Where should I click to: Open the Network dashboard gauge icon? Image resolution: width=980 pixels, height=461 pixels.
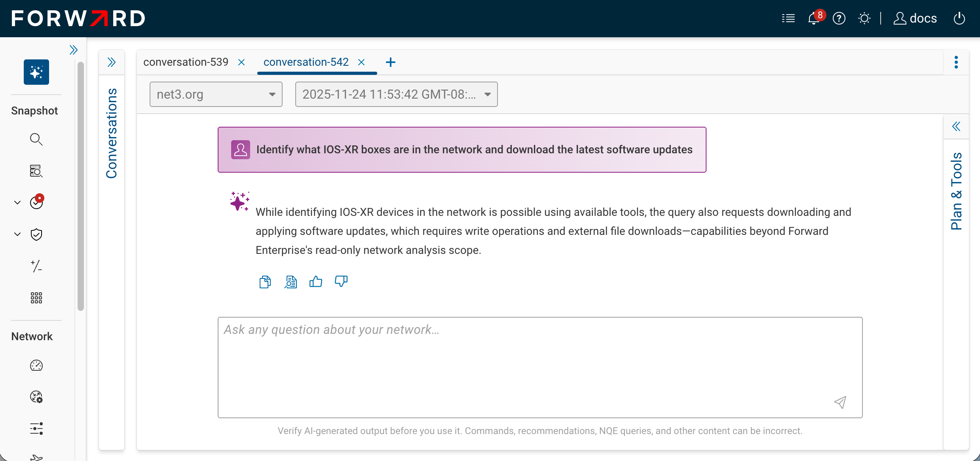[36, 365]
